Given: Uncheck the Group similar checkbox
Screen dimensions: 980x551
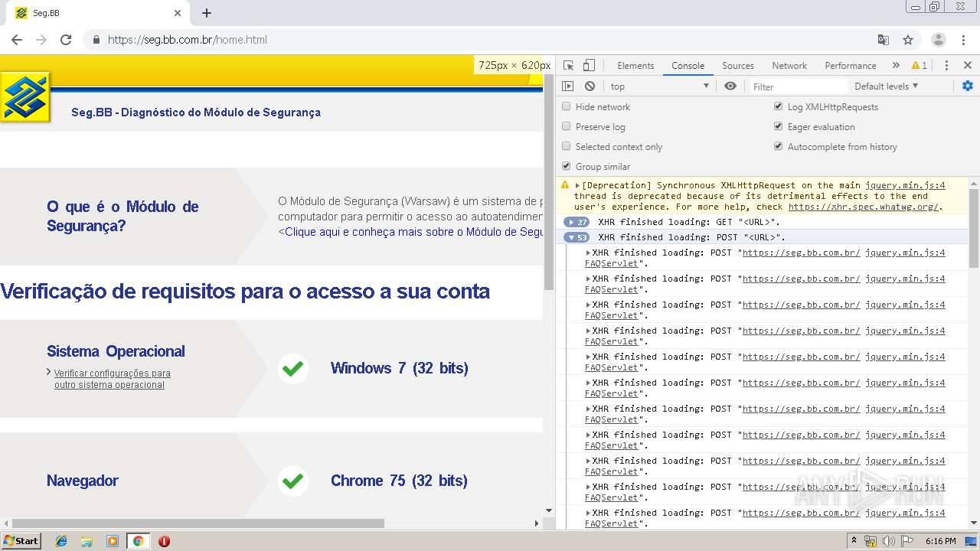Looking at the screenshot, I should 567,166.
